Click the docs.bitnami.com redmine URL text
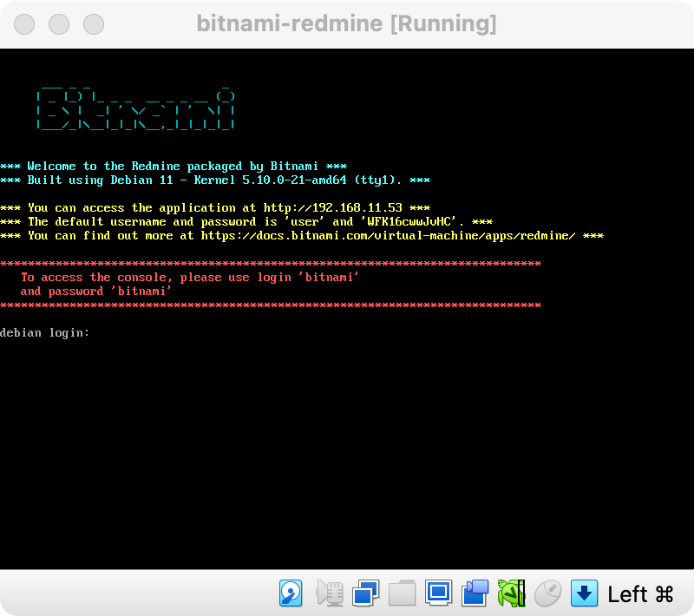Viewport: 694px width, 616px height. tap(388, 235)
